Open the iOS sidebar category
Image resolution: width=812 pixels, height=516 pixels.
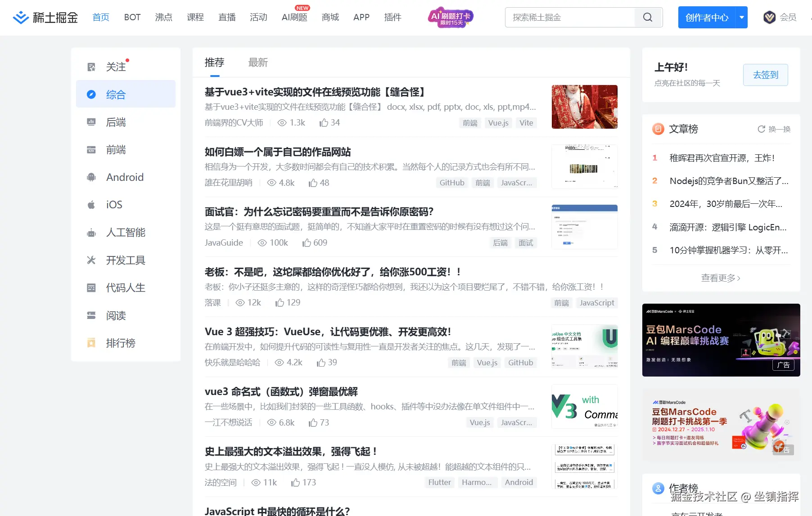[126, 205]
